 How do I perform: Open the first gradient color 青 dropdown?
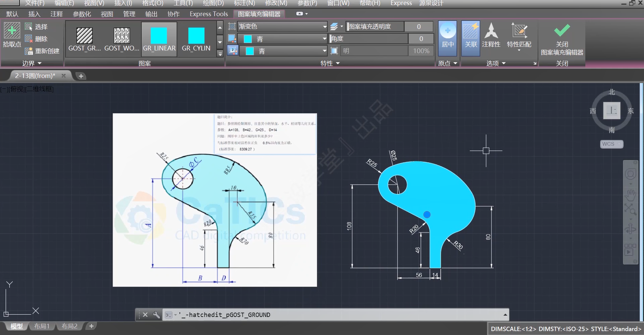[325, 39]
